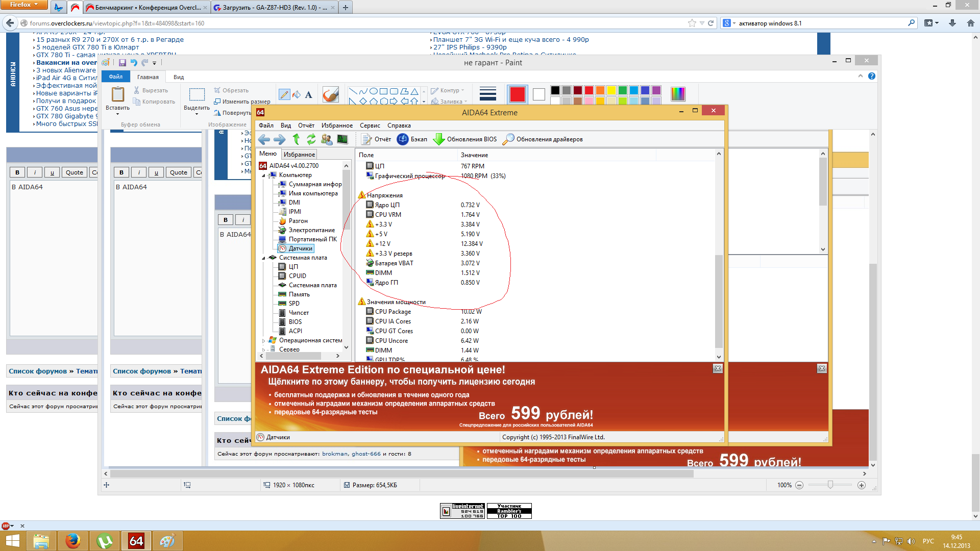Pick the yellow color swatch in Paint palette

(611, 90)
